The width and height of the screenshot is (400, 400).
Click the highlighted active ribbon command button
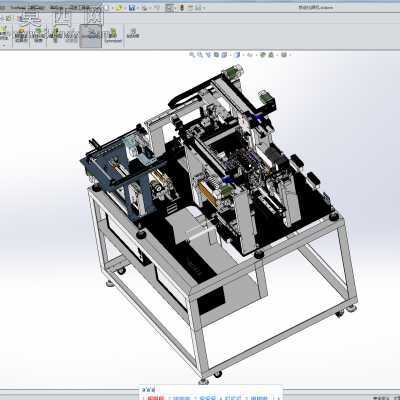click(x=91, y=35)
